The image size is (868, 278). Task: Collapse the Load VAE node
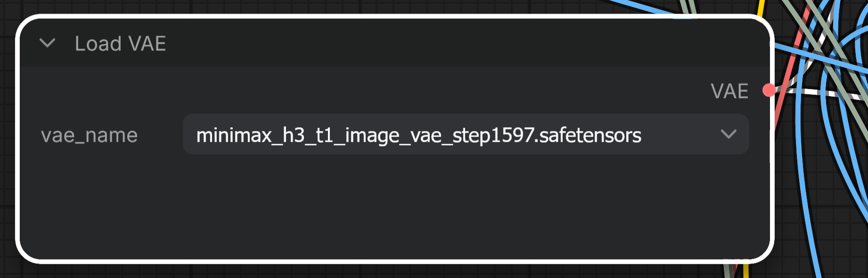(47, 43)
